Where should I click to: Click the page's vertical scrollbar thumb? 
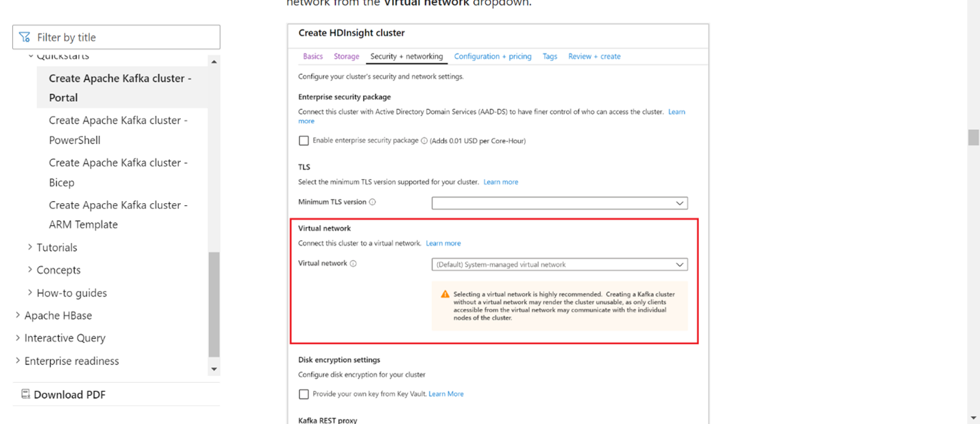(973, 137)
